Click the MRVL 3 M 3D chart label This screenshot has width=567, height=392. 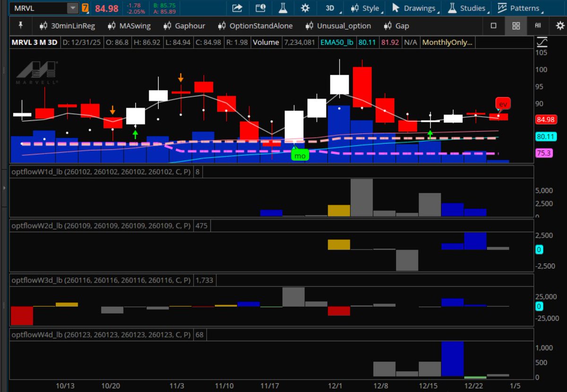pyautogui.click(x=35, y=42)
